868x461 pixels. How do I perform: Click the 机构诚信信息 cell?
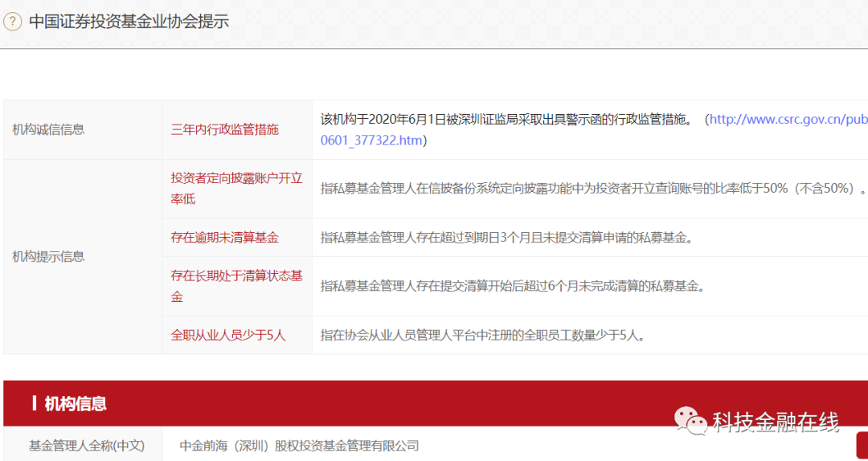pyautogui.click(x=83, y=130)
